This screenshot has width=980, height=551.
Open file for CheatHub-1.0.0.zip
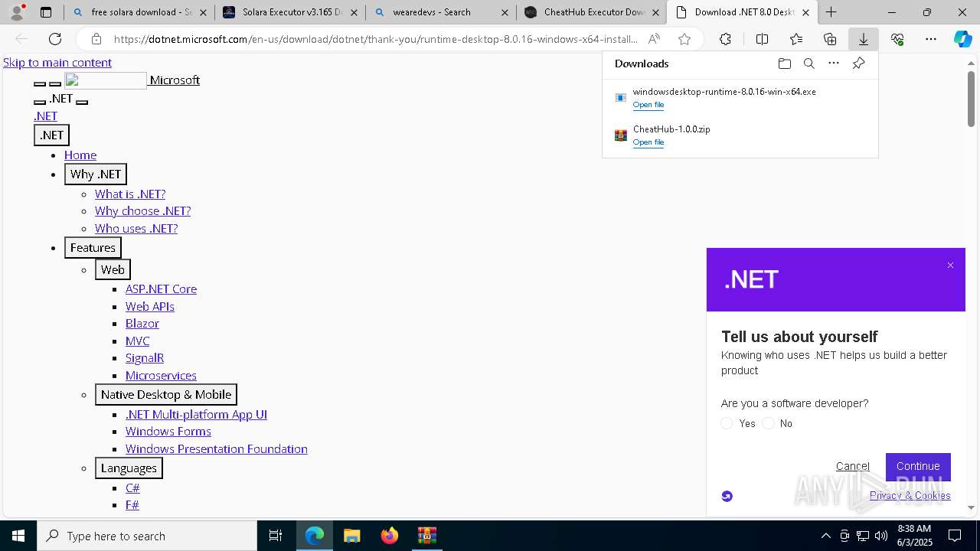pyautogui.click(x=648, y=142)
